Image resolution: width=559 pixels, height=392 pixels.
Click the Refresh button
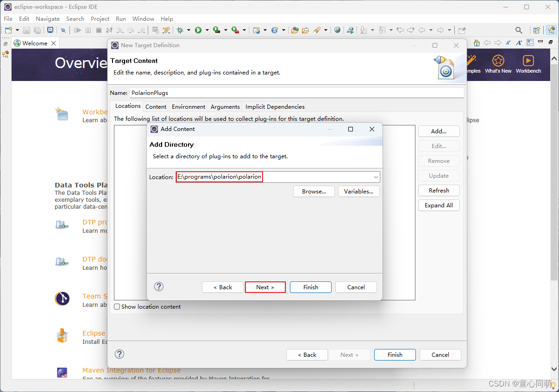pyautogui.click(x=439, y=190)
